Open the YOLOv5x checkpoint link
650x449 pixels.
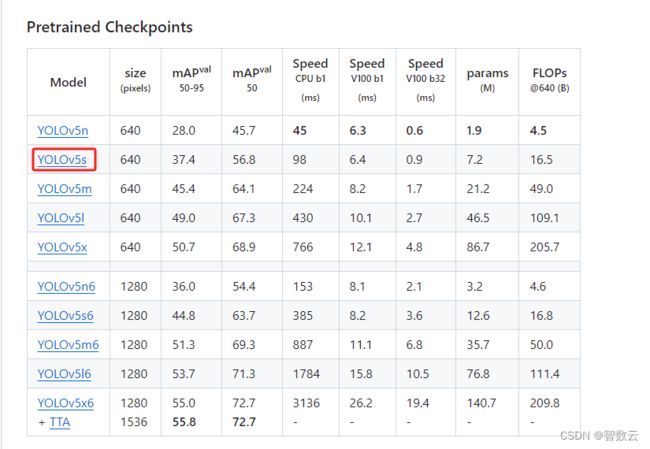point(62,247)
